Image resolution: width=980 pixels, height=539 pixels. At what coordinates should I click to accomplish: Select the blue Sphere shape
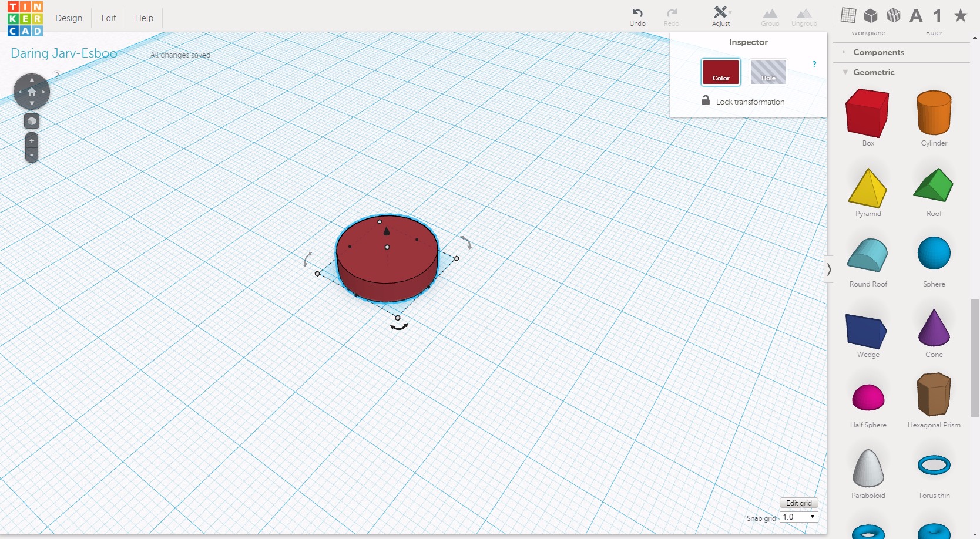934,254
